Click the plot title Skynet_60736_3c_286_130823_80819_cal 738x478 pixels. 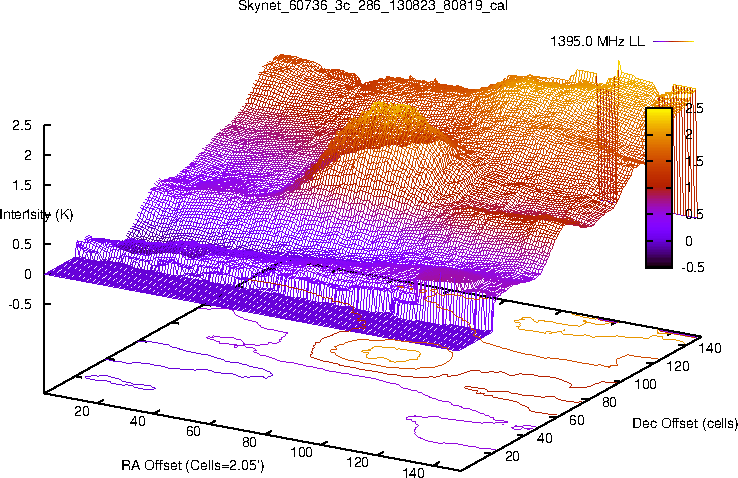(x=373, y=6)
